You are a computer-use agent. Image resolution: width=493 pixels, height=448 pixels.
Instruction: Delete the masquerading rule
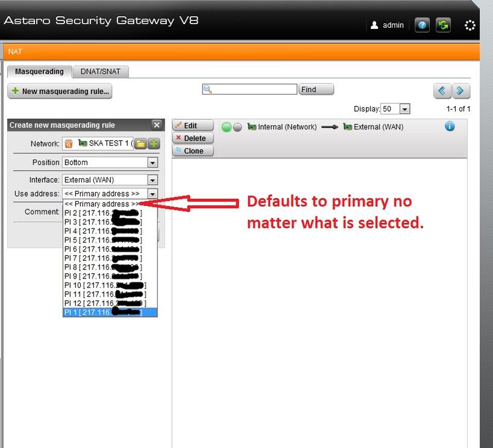(x=193, y=138)
